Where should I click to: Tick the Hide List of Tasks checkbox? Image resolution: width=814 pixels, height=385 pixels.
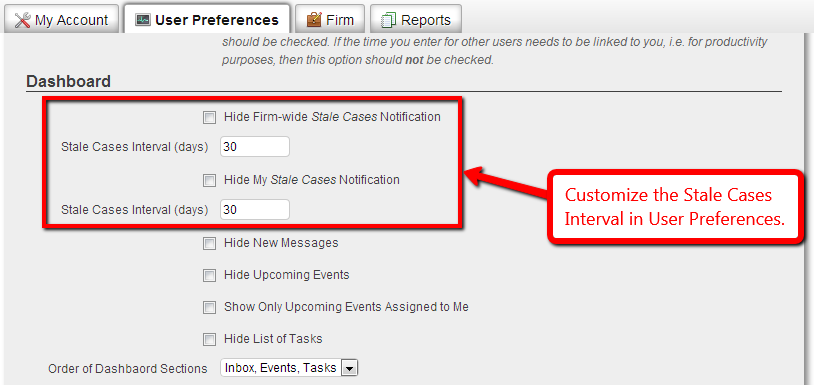point(209,340)
